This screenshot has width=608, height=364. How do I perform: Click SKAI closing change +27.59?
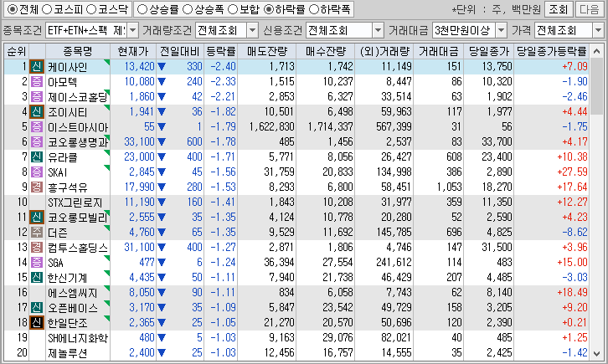coord(572,172)
